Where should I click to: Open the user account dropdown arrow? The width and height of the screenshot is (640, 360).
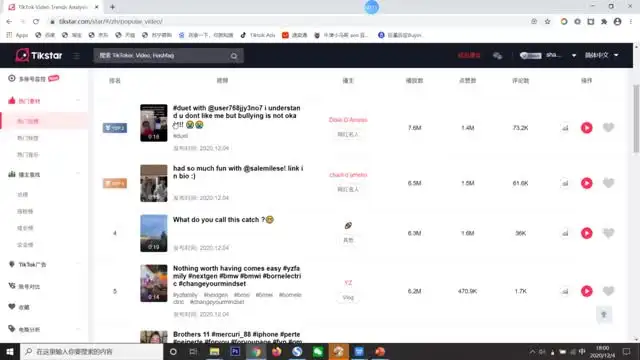click(x=574, y=56)
